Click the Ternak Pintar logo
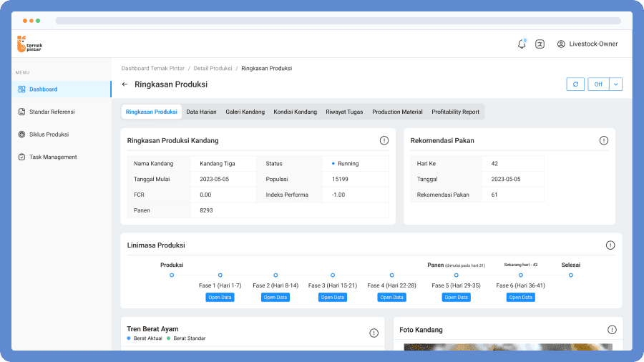The image size is (644, 362). click(x=29, y=44)
